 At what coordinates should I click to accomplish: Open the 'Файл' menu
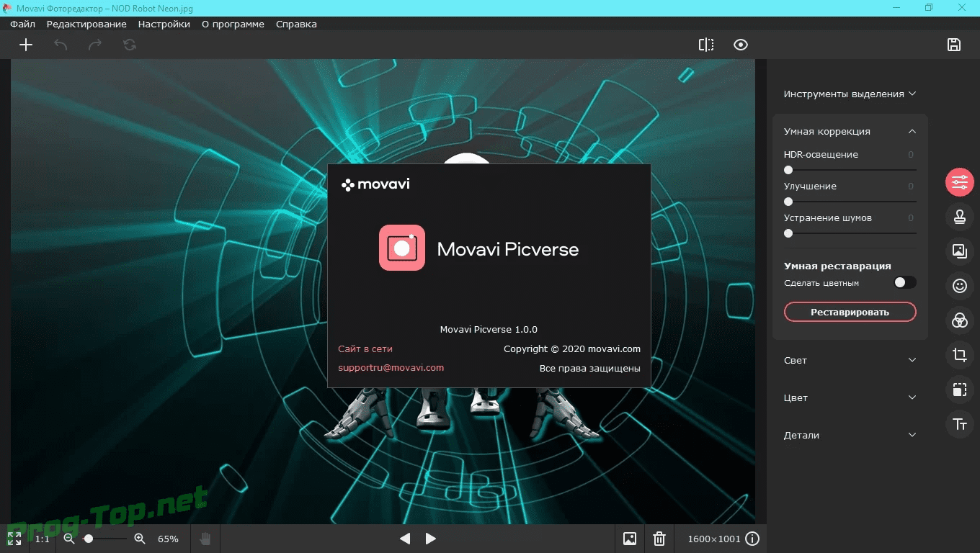(22, 24)
